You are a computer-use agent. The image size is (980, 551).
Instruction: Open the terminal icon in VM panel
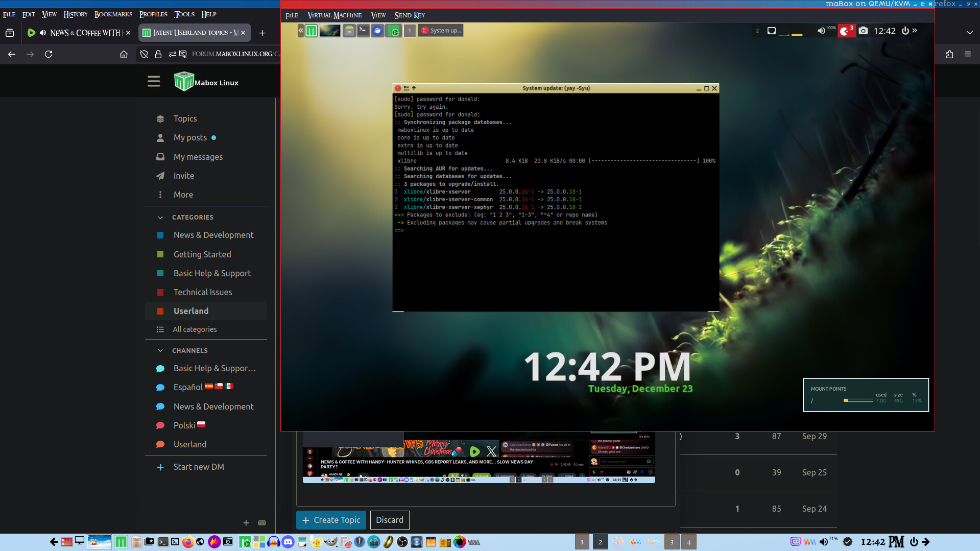363,31
